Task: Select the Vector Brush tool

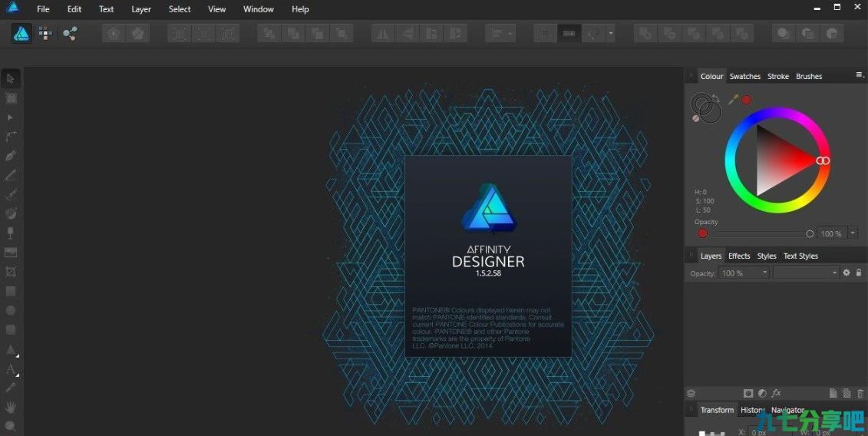Action: pyautogui.click(x=11, y=194)
